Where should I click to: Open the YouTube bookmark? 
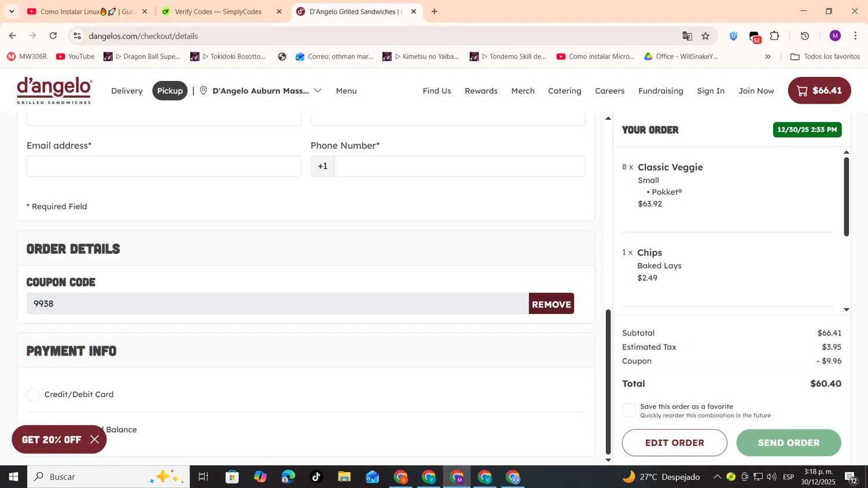[x=75, y=57]
